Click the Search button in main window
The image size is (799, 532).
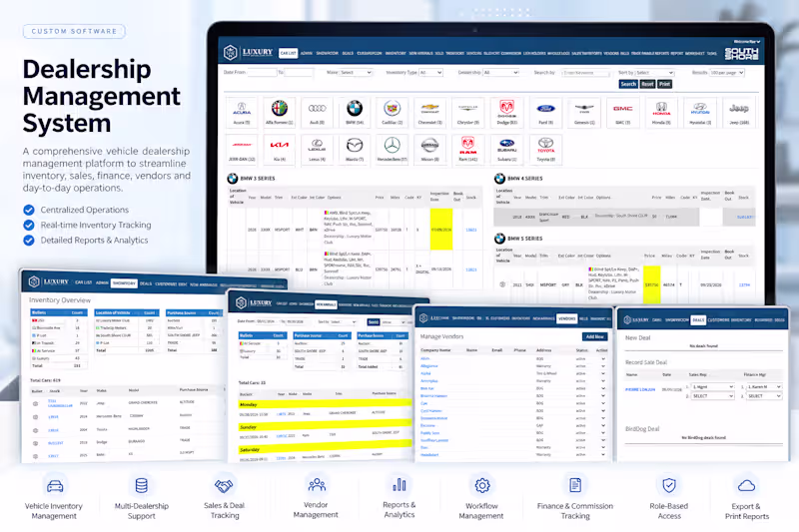pyautogui.click(x=628, y=84)
